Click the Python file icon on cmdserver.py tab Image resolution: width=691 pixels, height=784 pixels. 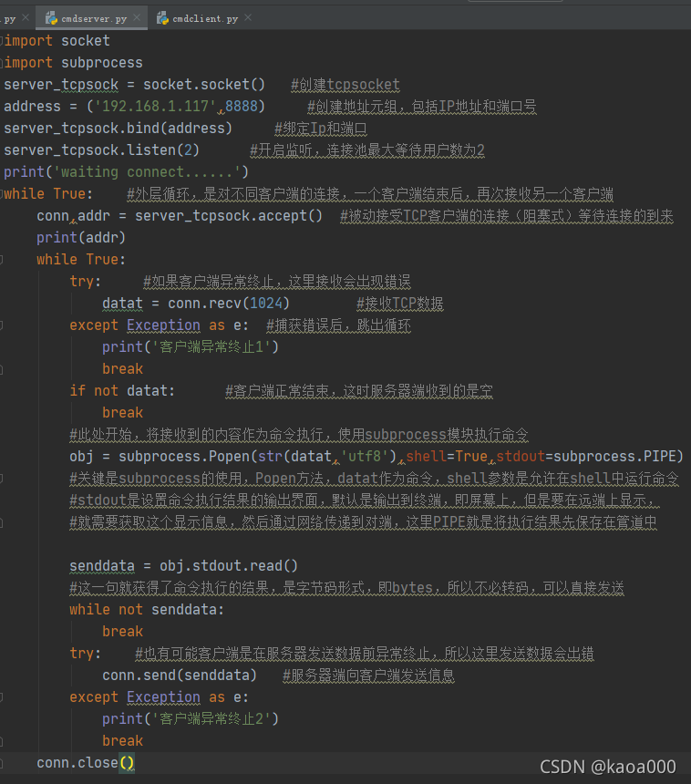click(x=51, y=18)
